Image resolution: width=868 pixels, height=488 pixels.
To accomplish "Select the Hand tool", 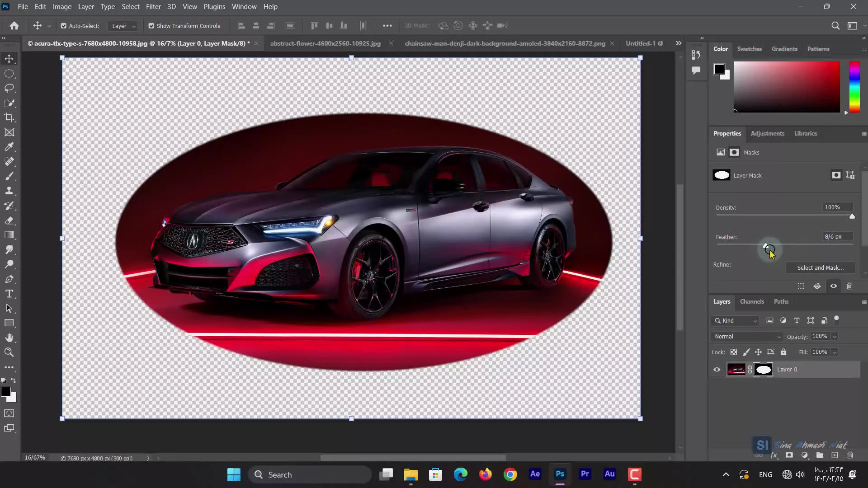I will pyautogui.click(x=9, y=338).
